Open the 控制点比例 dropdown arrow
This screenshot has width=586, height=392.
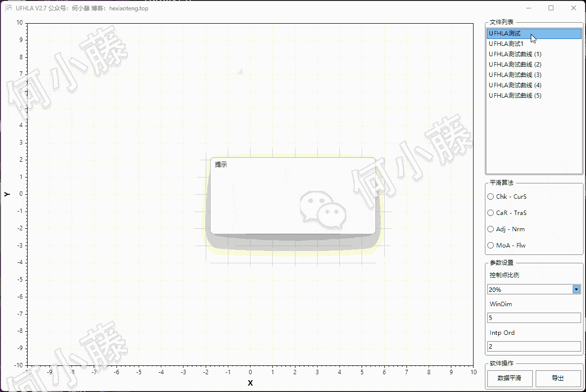(576, 289)
